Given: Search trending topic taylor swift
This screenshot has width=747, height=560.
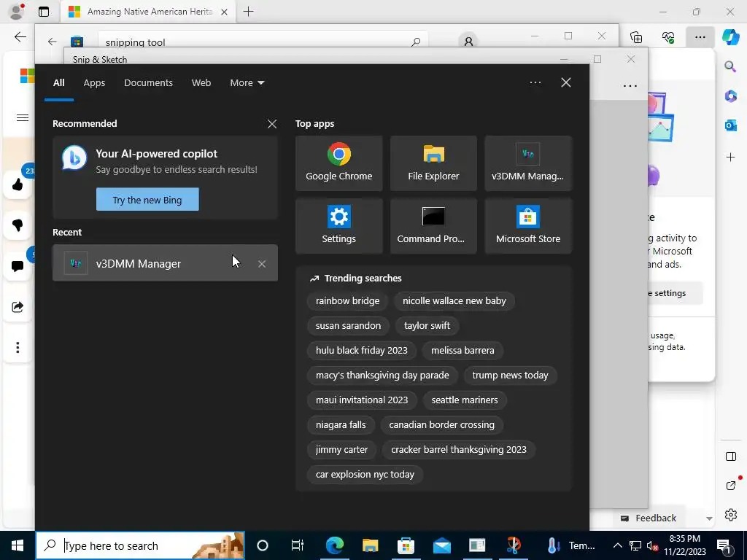Looking at the screenshot, I should pyautogui.click(x=427, y=326).
